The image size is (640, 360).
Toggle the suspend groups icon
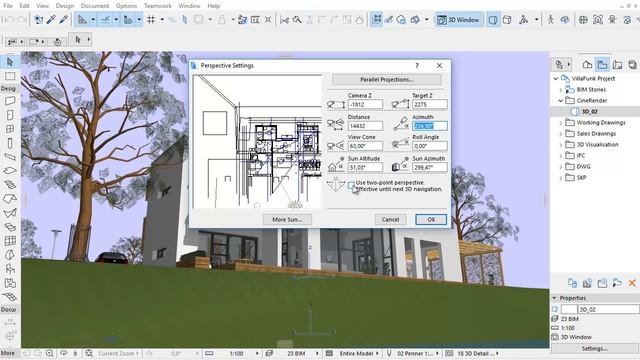click(376, 19)
